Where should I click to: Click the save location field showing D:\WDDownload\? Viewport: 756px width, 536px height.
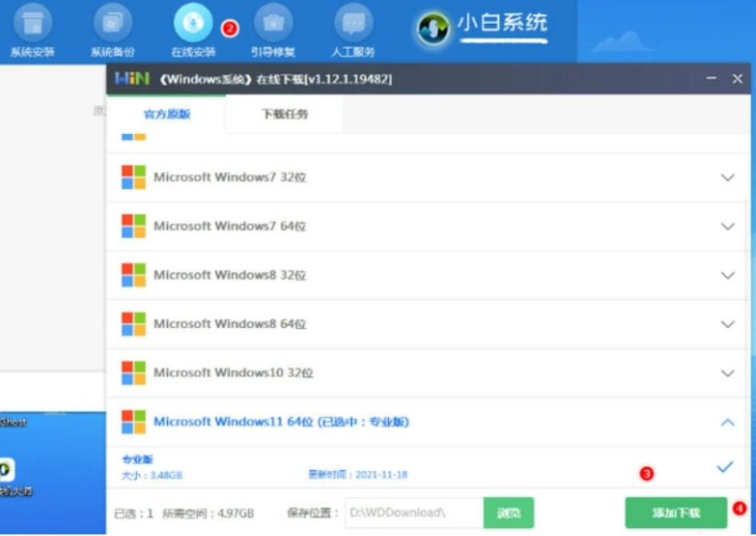point(415,513)
